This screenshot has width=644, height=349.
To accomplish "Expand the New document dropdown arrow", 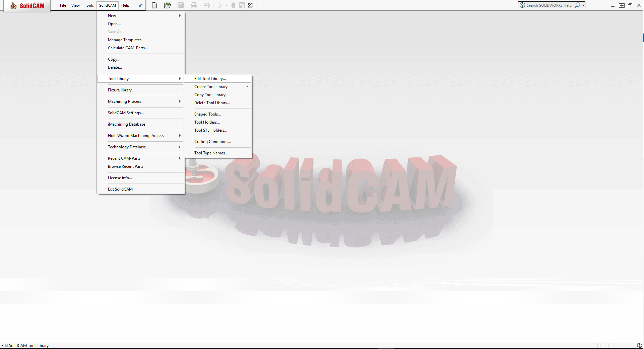I will (x=161, y=5).
